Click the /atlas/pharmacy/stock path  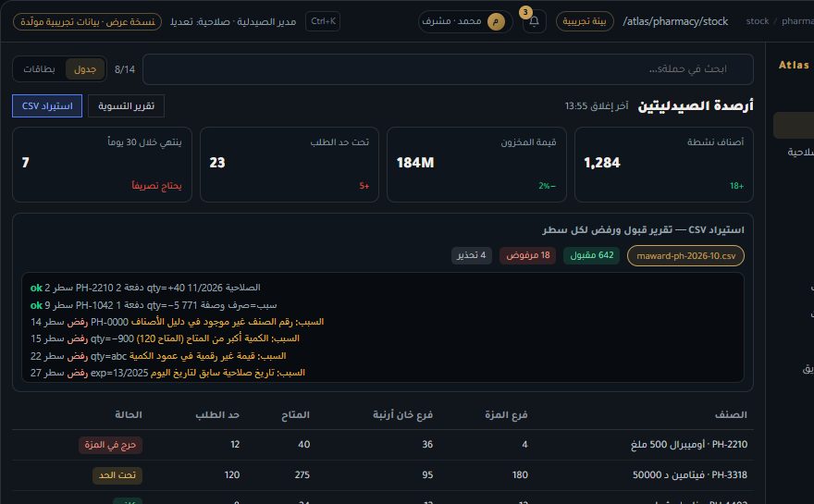(x=675, y=21)
